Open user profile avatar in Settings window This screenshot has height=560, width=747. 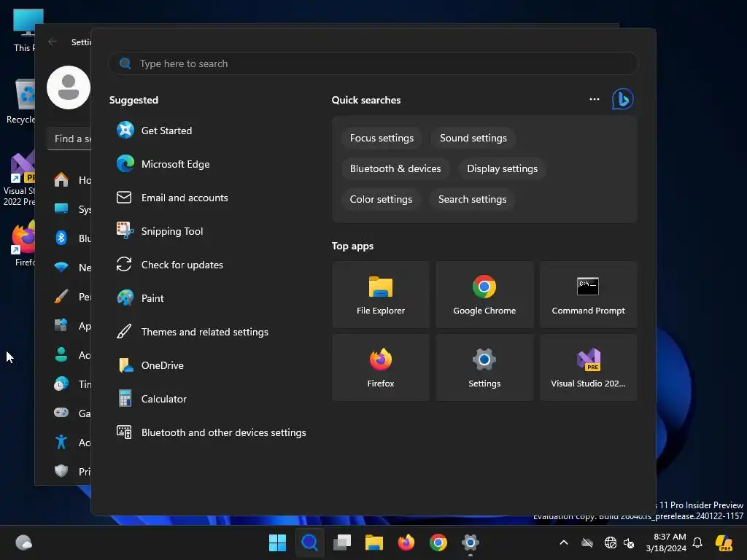tap(68, 87)
